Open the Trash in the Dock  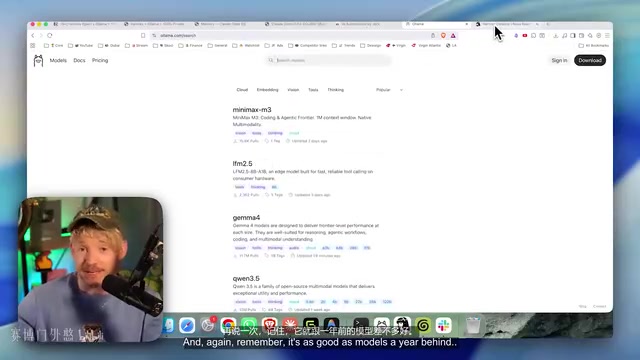[x=473, y=325]
